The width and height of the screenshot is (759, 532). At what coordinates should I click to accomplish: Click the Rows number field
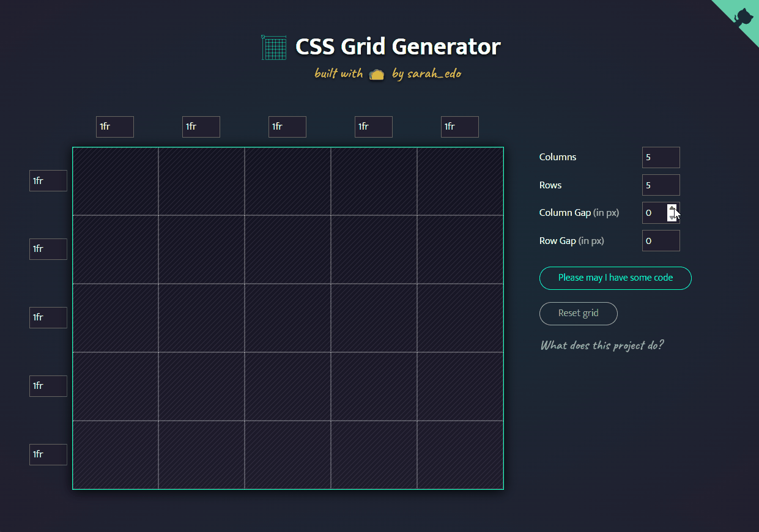(660, 185)
